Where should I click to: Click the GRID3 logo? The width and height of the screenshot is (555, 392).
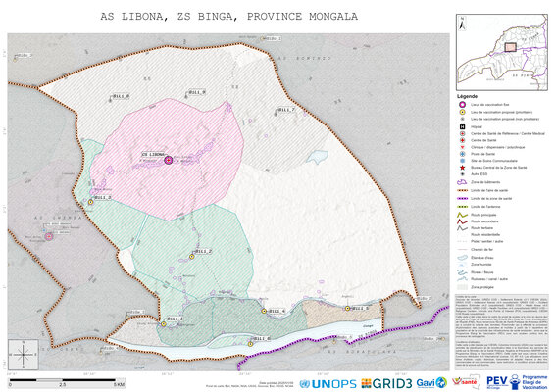point(386,383)
